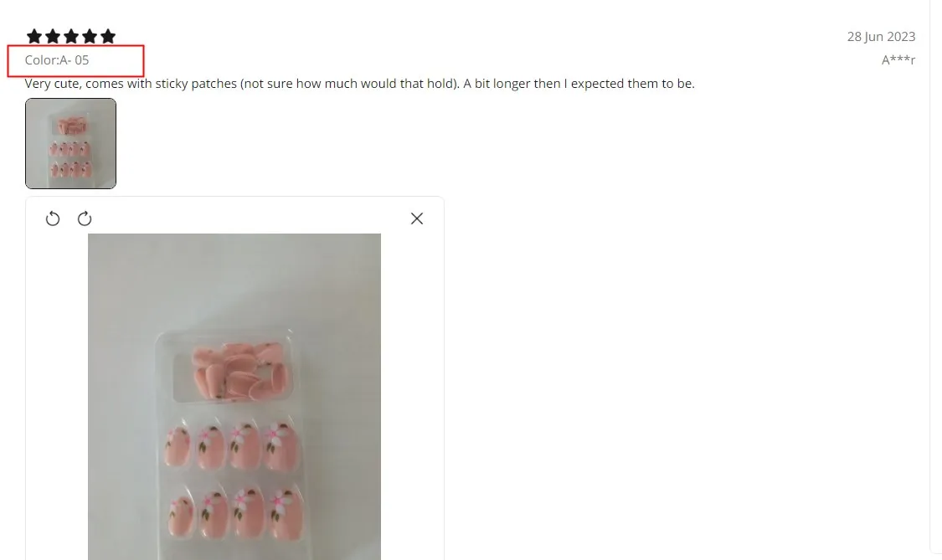
Task: Click the bottom row of flower nails
Action: click(235, 512)
